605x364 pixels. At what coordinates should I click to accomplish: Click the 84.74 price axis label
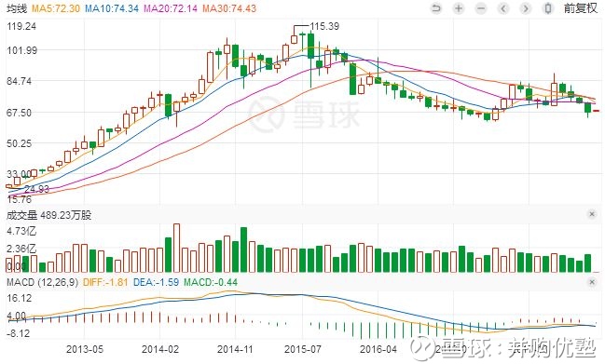[20, 81]
